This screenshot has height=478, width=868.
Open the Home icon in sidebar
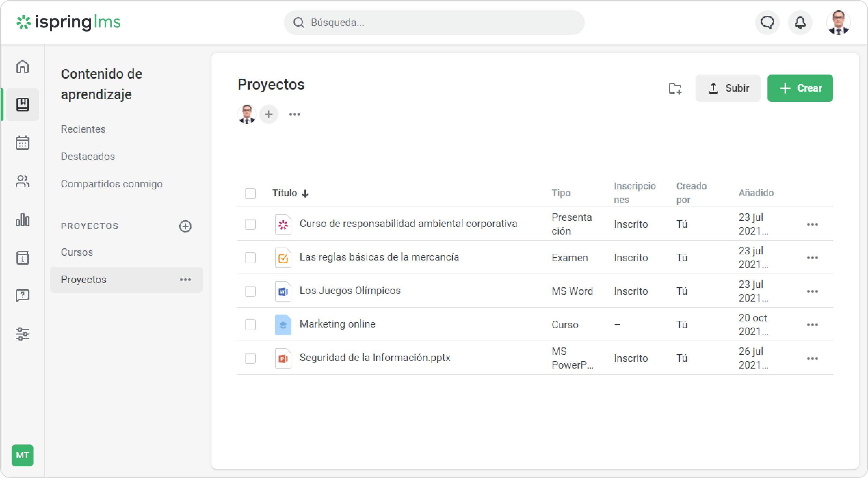[23, 67]
